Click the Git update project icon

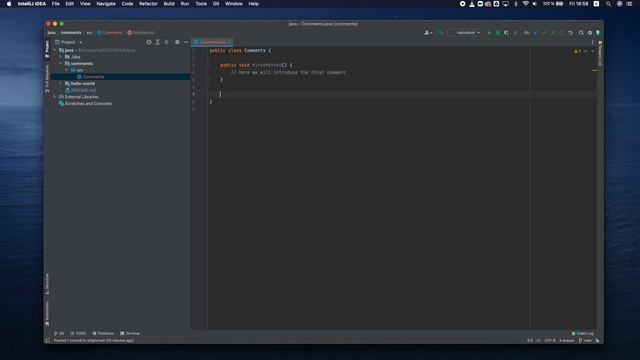tap(536, 33)
